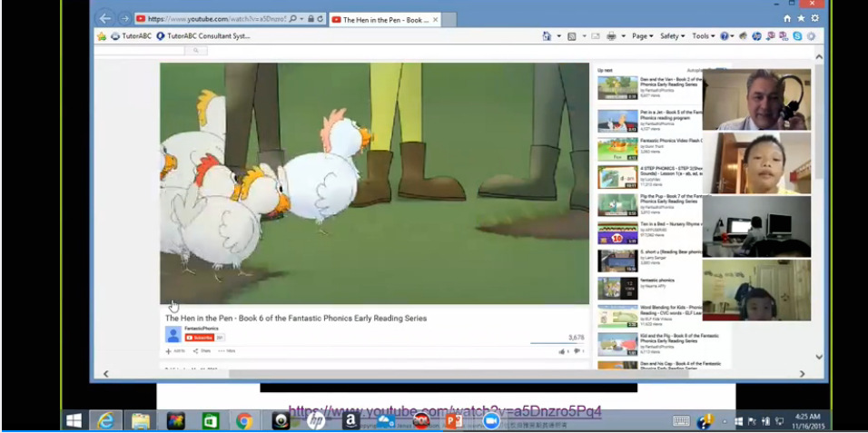Open TutorABC favorites bar link

pyautogui.click(x=131, y=36)
